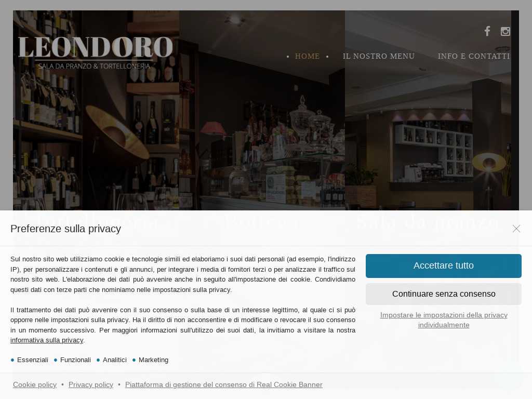The width and height of the screenshot is (532, 399).
Task: Close the privacy preferences banner
Action: (516, 229)
